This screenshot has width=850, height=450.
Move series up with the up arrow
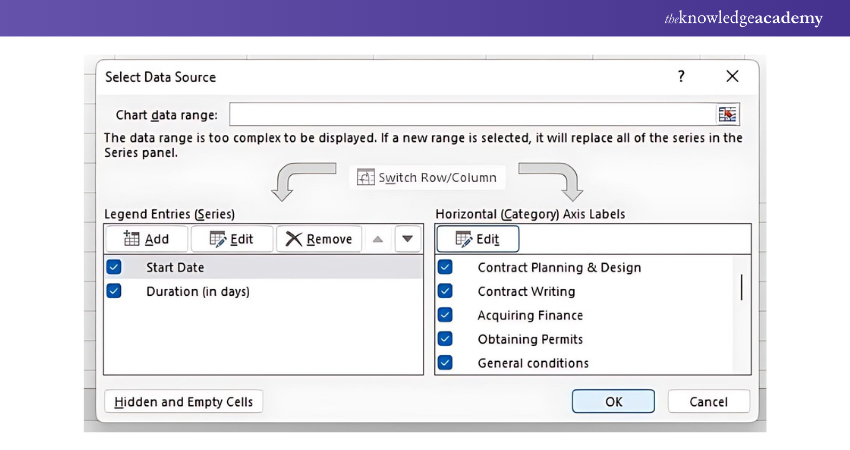pos(377,239)
